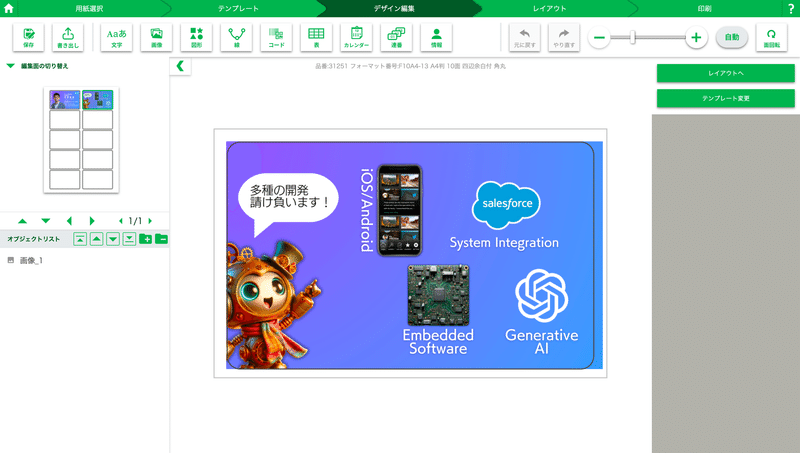Screen dimensions: 800x453
Task: Zoom out with the minus button
Action: 599,37
